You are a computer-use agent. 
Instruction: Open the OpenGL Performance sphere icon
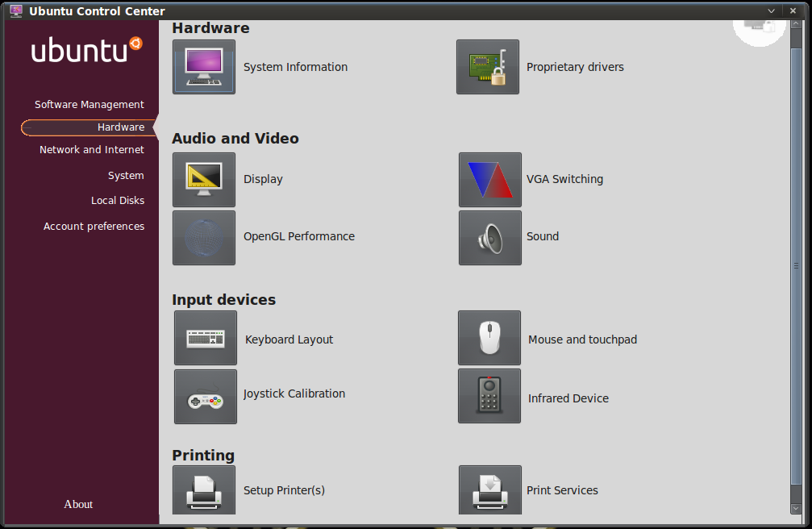coord(204,238)
